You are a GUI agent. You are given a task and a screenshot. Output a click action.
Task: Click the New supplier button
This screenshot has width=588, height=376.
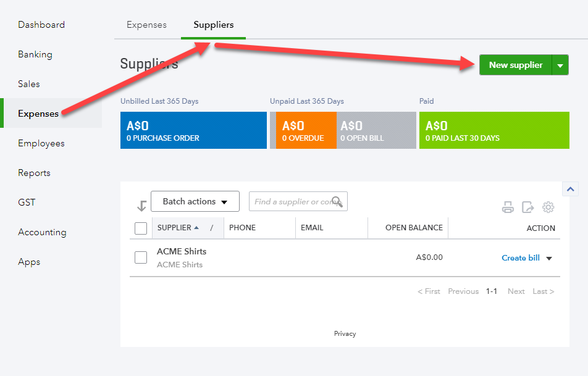point(516,65)
